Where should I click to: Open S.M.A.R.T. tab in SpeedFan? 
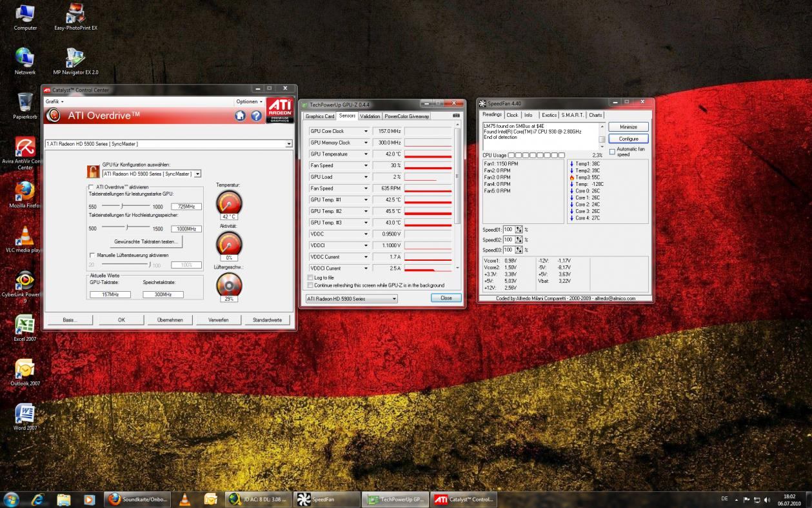tap(572, 115)
